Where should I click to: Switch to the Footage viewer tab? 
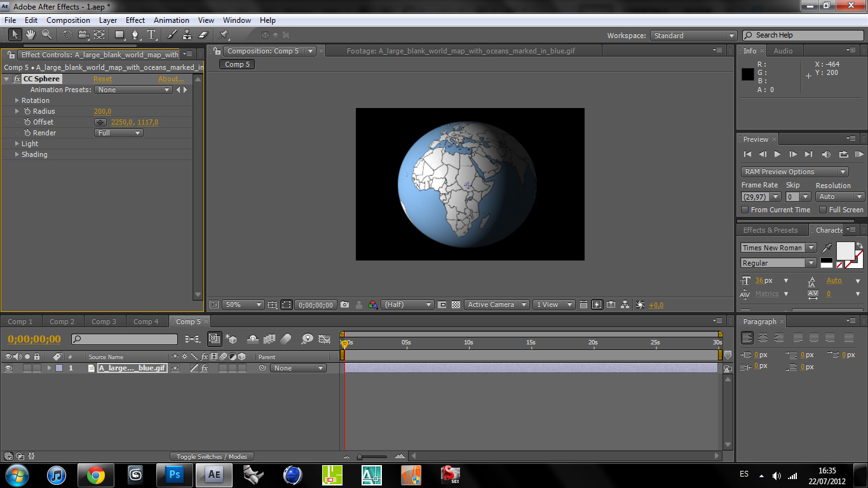click(x=461, y=51)
